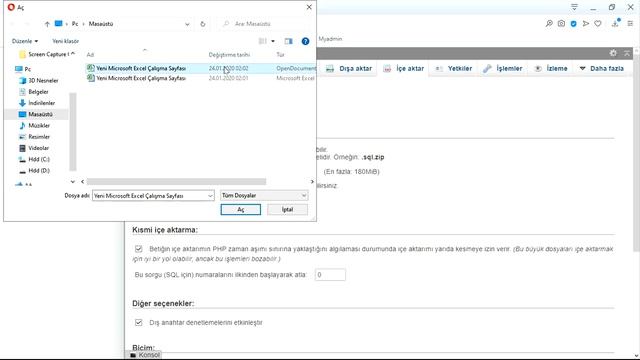The width and height of the screenshot is (640, 360).
Task: Collapse the navigation pane up chevron
Action: point(73,53)
